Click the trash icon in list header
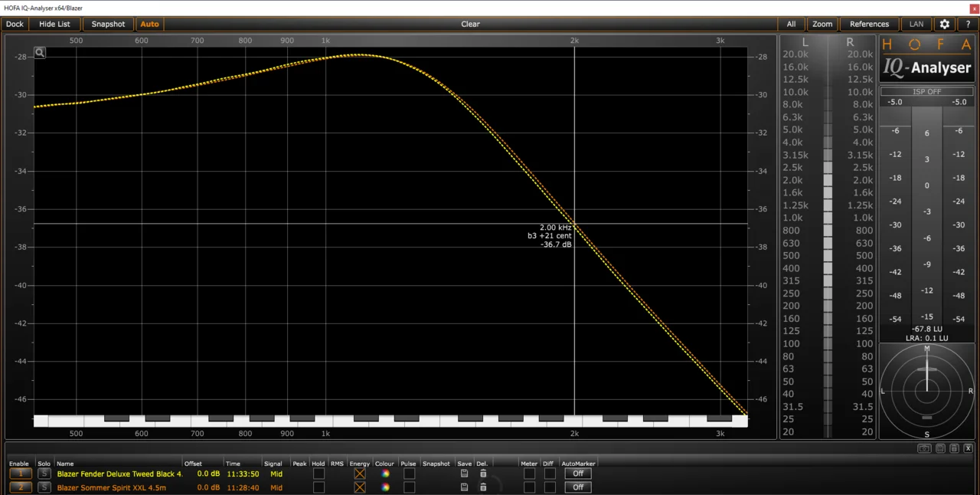The image size is (980, 495). (x=954, y=448)
